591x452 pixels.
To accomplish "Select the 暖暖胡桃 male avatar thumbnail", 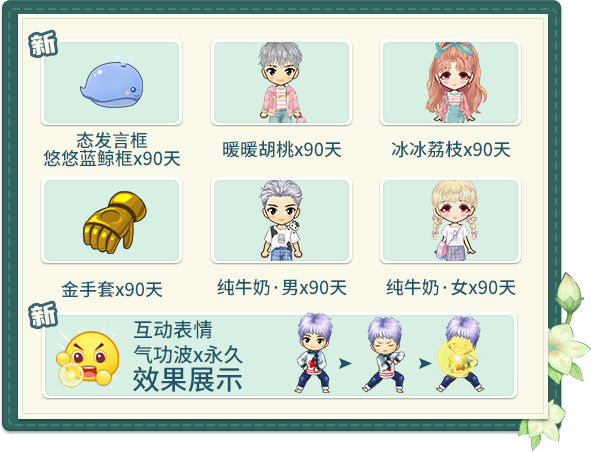I will pos(281,82).
